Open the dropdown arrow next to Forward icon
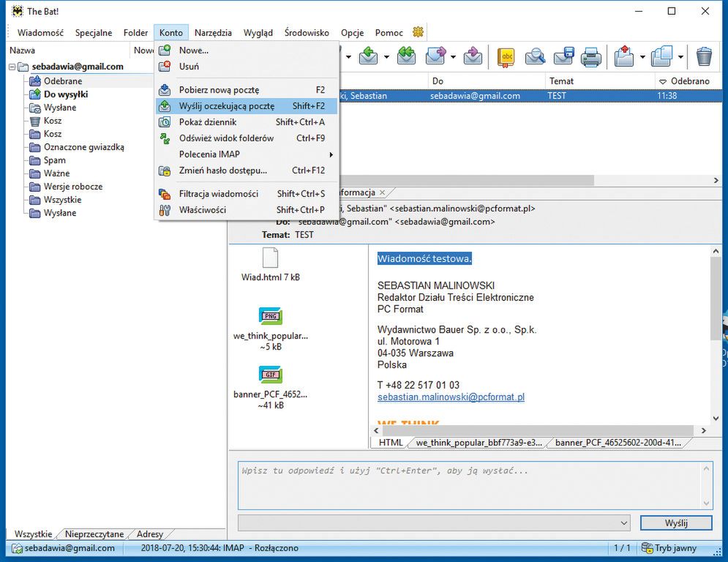This screenshot has height=562, width=728. click(x=454, y=56)
